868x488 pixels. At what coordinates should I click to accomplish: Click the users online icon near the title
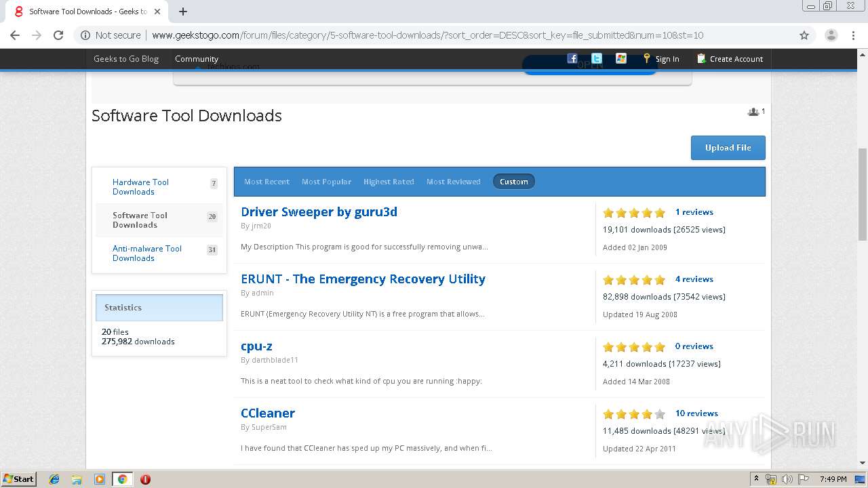pyautogui.click(x=753, y=112)
